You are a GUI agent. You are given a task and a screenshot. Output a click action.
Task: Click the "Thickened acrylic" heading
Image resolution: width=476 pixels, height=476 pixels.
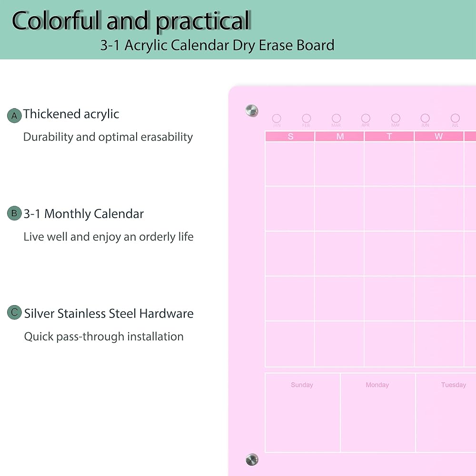pos(71,114)
